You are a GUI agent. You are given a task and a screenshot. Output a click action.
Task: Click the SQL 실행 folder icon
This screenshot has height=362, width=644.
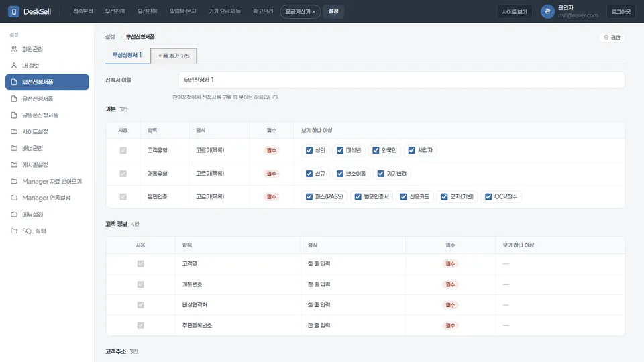pos(14,231)
